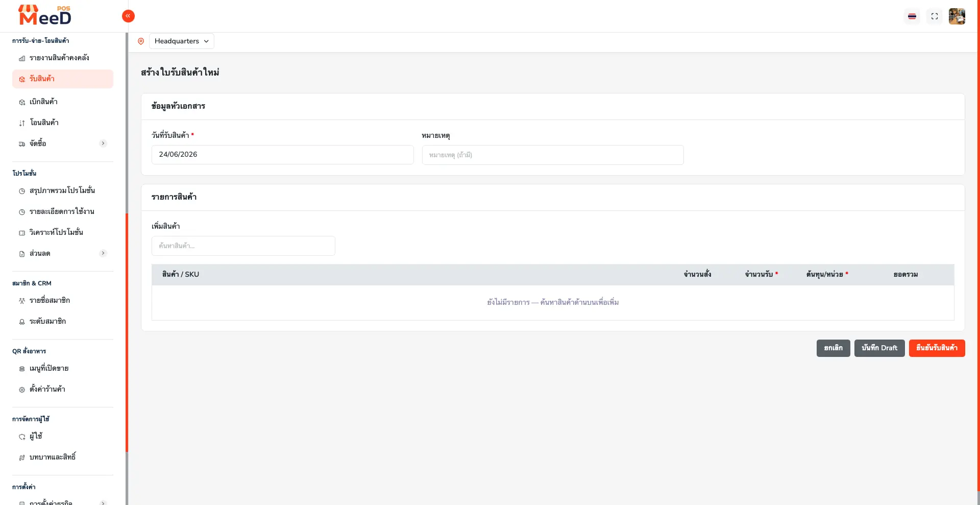980x505 pixels.
Task: Click the ตั้งค่าร้านค้า gear icon
Action: [22, 390]
